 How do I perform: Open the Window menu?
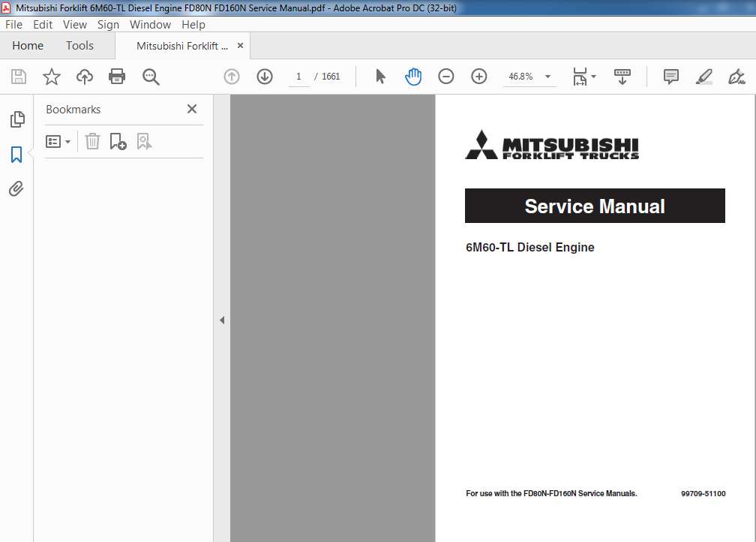click(x=150, y=25)
